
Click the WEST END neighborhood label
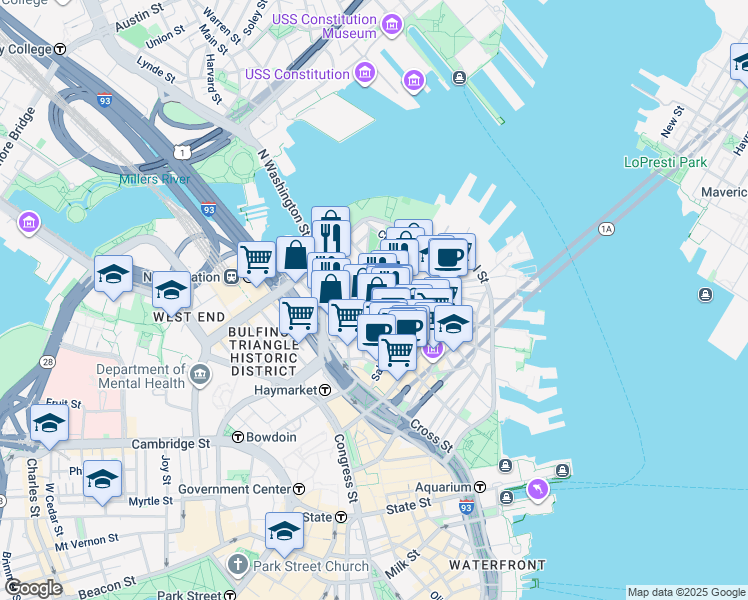click(189, 317)
